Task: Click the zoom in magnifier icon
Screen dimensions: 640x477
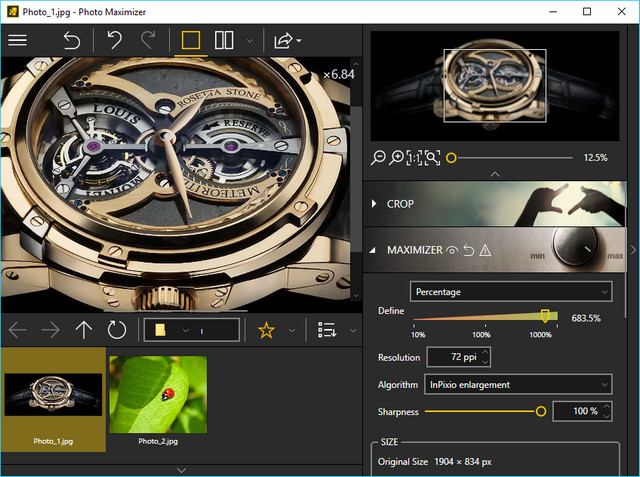Action: point(396,158)
